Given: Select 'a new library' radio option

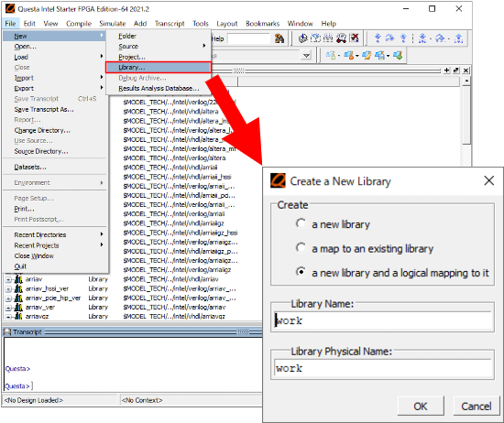Looking at the screenshot, I should (301, 223).
